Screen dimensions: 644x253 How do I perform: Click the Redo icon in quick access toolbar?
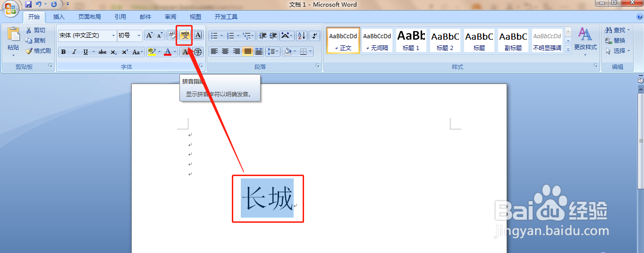click(x=54, y=4)
